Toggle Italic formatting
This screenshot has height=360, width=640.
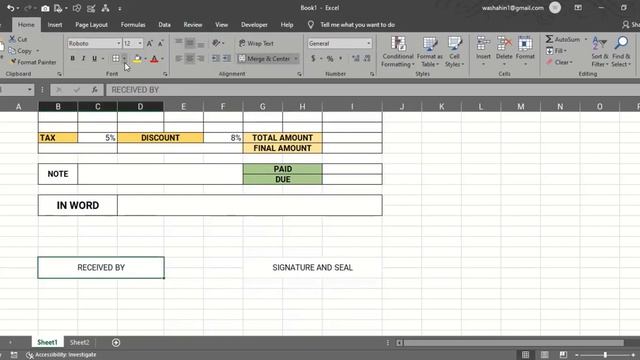pyautogui.click(x=83, y=59)
